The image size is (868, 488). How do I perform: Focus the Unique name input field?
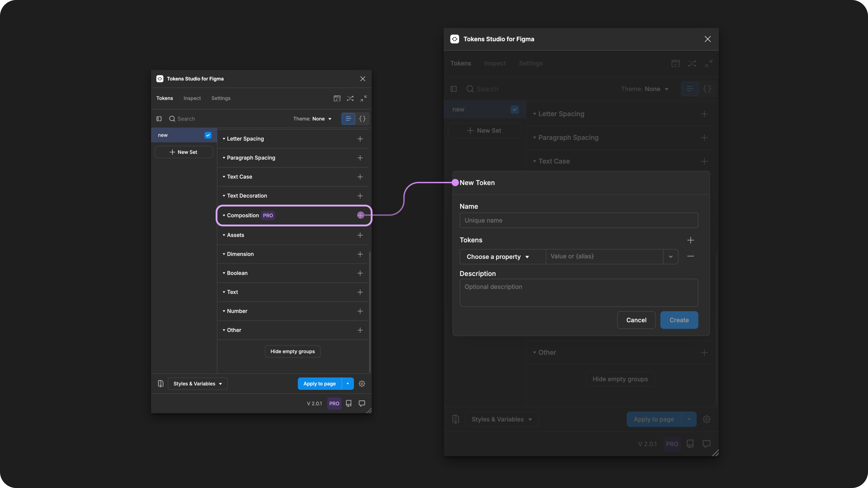pyautogui.click(x=579, y=220)
